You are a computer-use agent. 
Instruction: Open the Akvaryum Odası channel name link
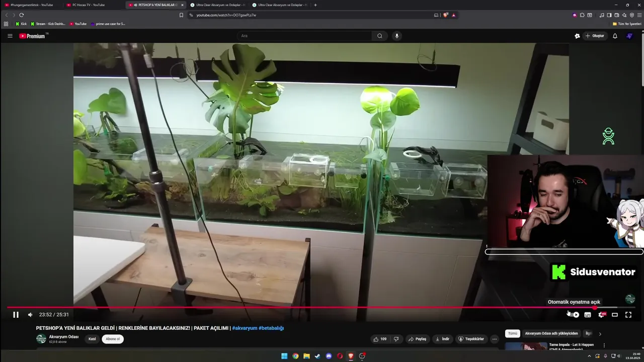tap(64, 337)
